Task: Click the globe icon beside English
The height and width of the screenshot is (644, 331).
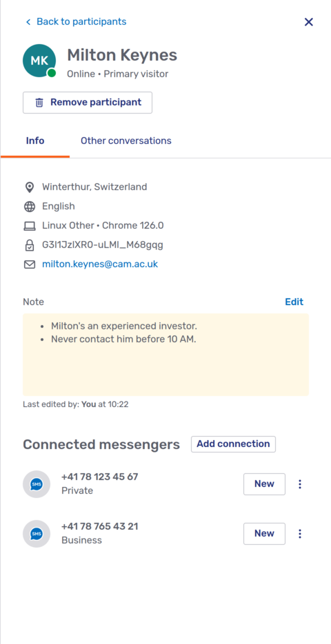Action: tap(30, 207)
